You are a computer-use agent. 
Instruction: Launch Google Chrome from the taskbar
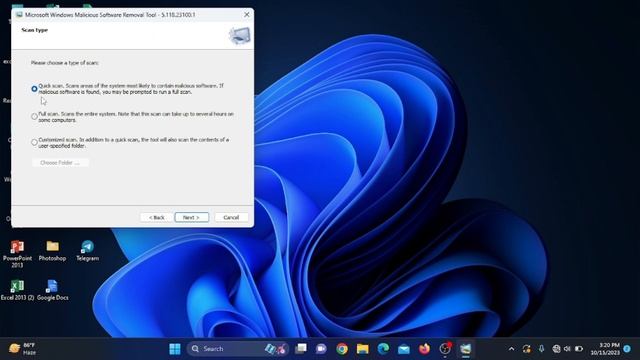[342, 349]
